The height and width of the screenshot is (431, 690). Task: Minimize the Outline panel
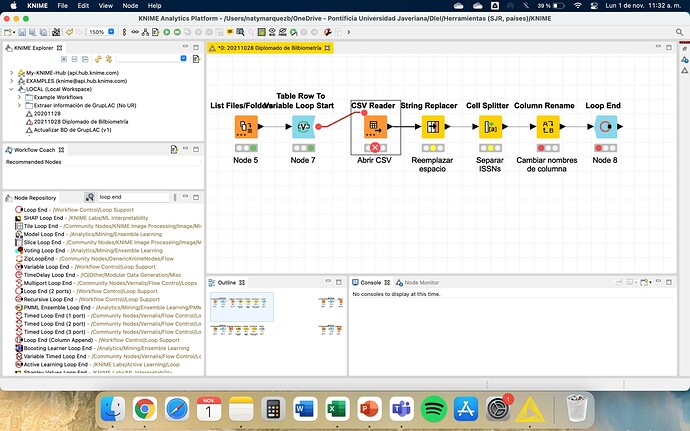tap(328, 282)
